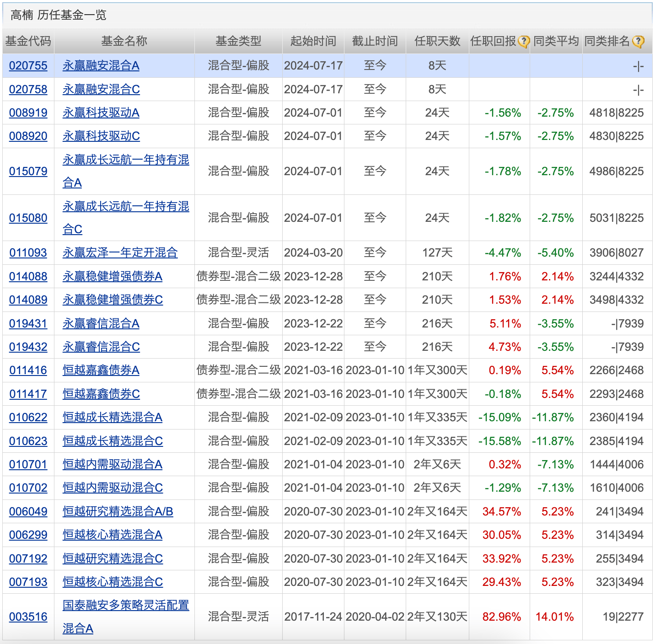Open fund code 003516 link
This screenshot has width=655, height=644.
(28, 617)
